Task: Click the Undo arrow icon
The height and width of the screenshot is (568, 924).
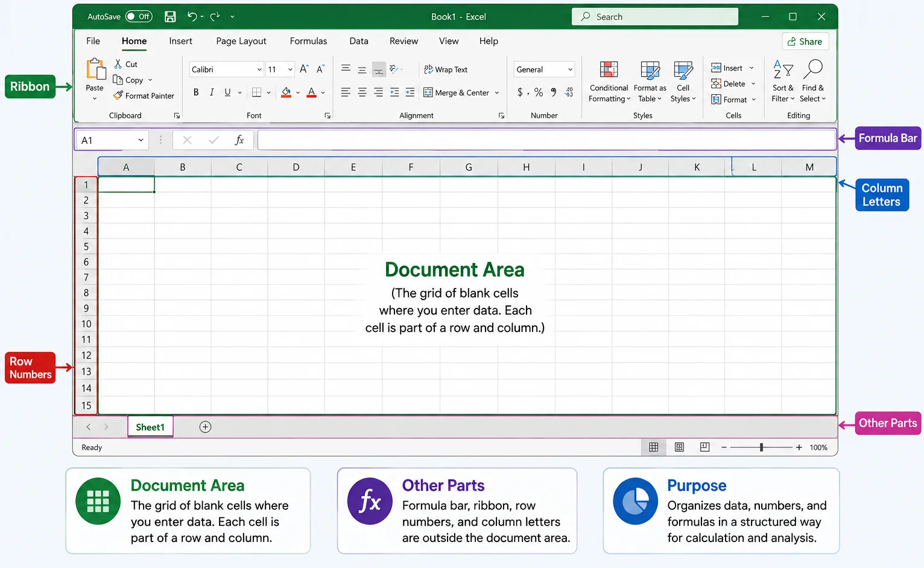Action: (192, 17)
